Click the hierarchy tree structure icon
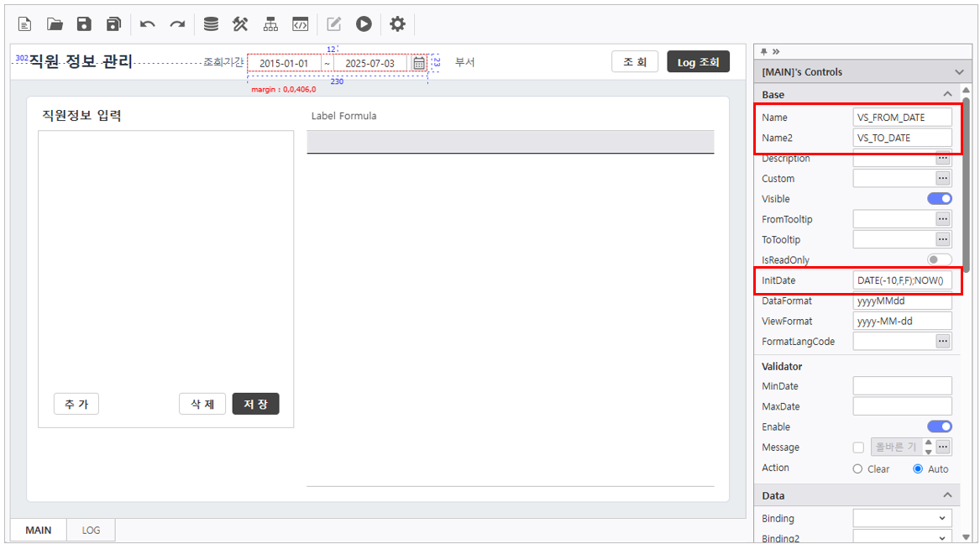Viewport: 980px width, 544px height. 270,24
